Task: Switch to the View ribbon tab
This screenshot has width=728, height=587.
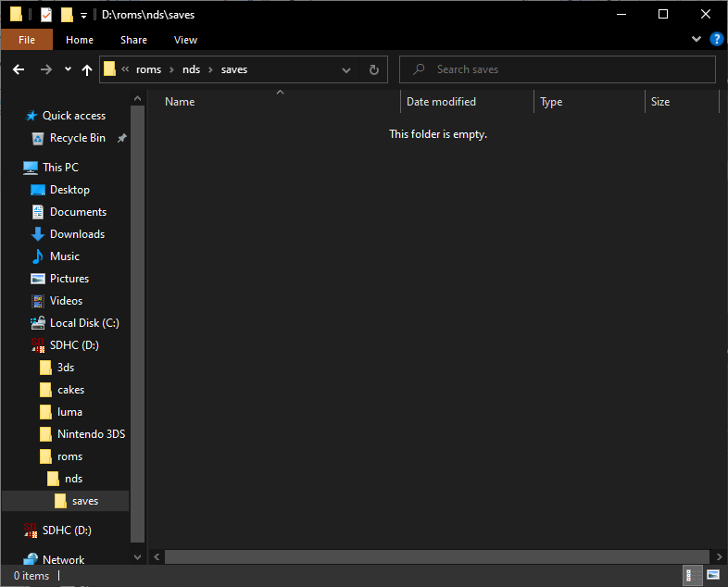Action: 186,40
